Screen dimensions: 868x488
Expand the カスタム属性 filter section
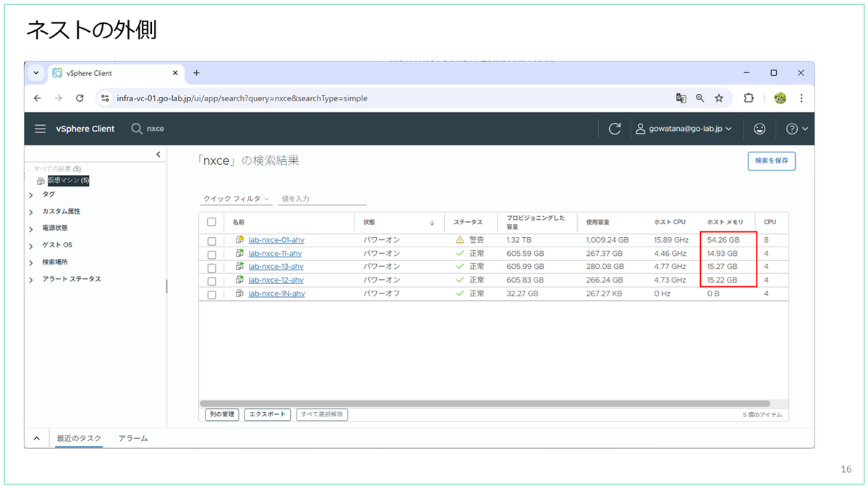coord(30,212)
